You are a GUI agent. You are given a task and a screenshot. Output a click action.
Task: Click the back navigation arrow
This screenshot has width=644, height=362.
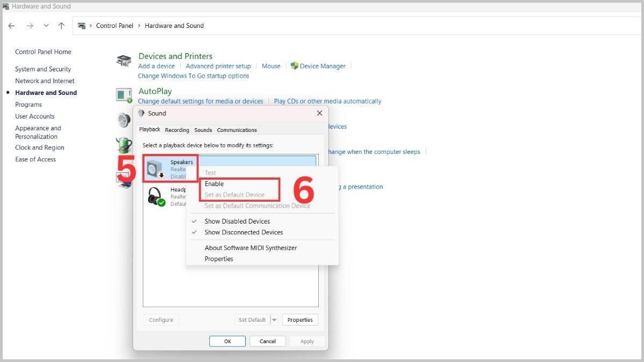12,26
